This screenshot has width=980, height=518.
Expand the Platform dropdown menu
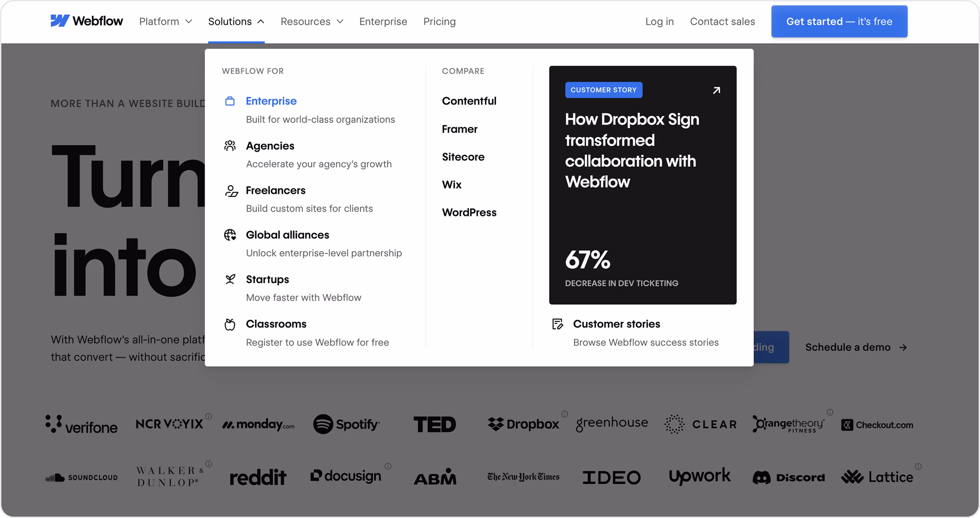pyautogui.click(x=165, y=22)
